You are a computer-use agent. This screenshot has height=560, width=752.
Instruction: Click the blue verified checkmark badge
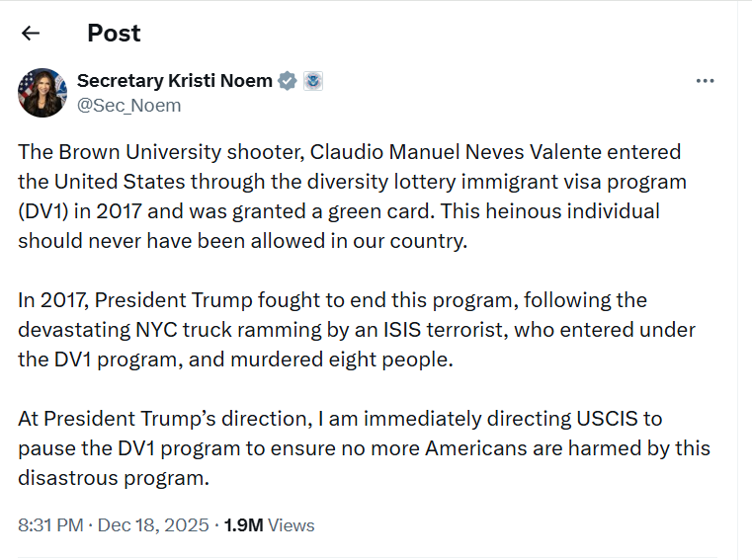point(288,81)
